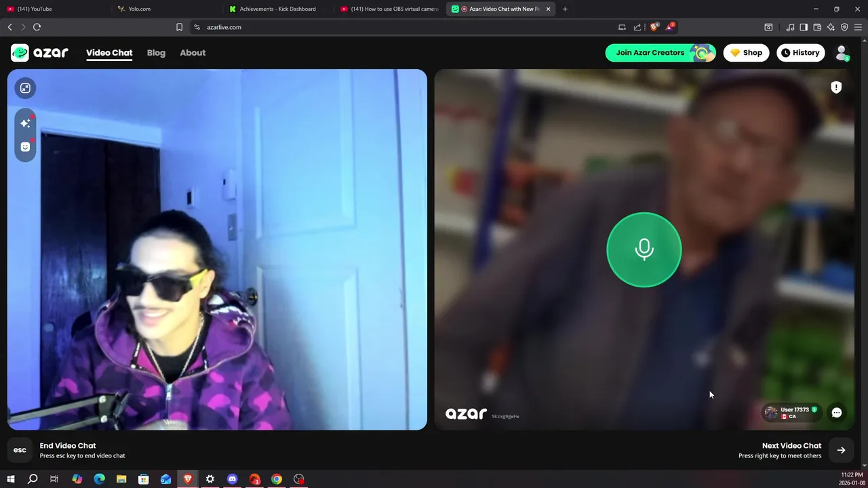Click Next Video Chat text
Viewport: 868px width, 488px height.
click(x=791, y=445)
